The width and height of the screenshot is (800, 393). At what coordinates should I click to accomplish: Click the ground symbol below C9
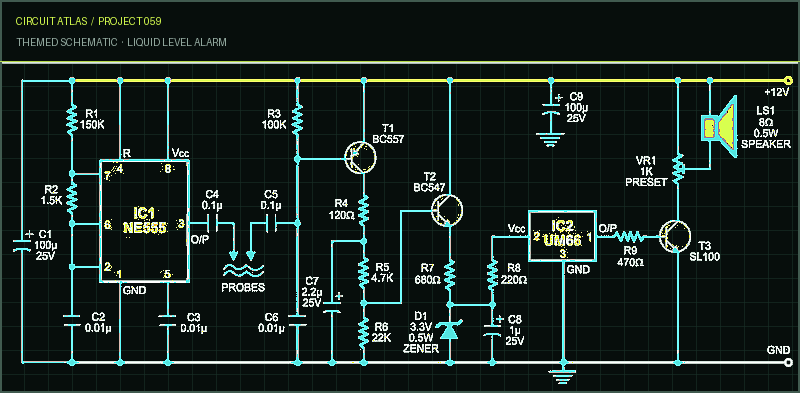pos(551,139)
